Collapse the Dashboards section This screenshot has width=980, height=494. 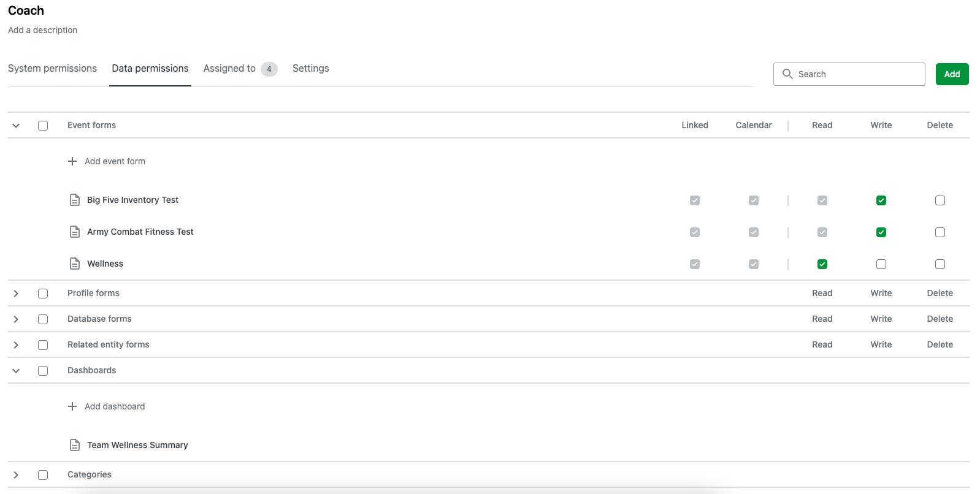(x=16, y=371)
